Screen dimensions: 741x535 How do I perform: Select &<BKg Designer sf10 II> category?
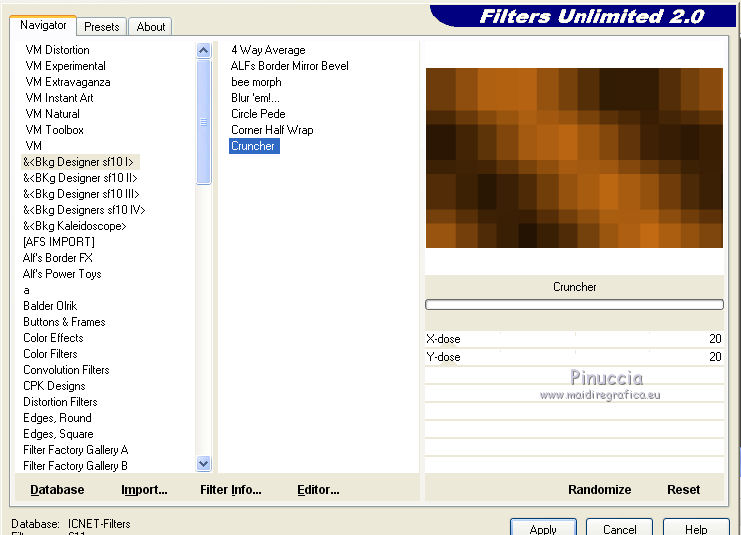(80, 178)
